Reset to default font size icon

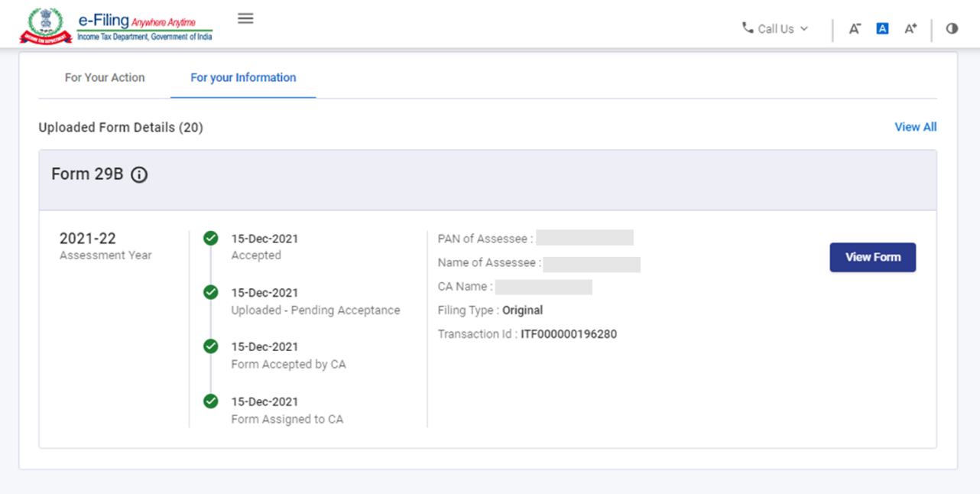click(x=882, y=29)
